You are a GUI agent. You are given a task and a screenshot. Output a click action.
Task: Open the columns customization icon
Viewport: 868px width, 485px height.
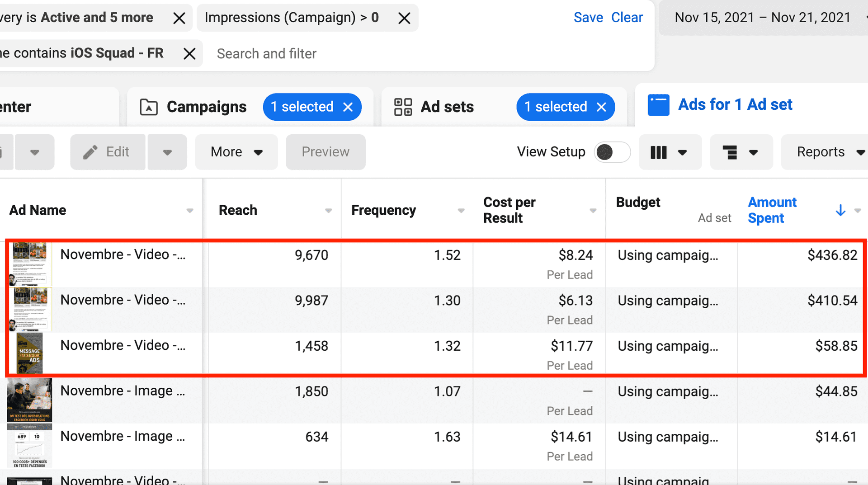pyautogui.click(x=658, y=152)
